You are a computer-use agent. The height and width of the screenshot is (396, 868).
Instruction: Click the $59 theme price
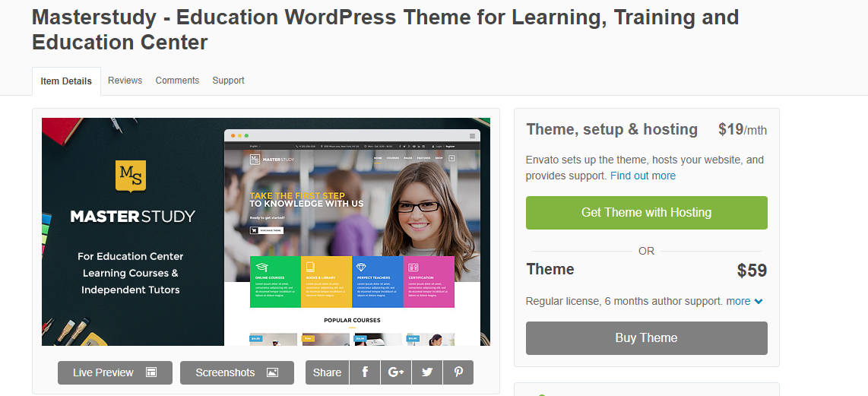coord(752,271)
